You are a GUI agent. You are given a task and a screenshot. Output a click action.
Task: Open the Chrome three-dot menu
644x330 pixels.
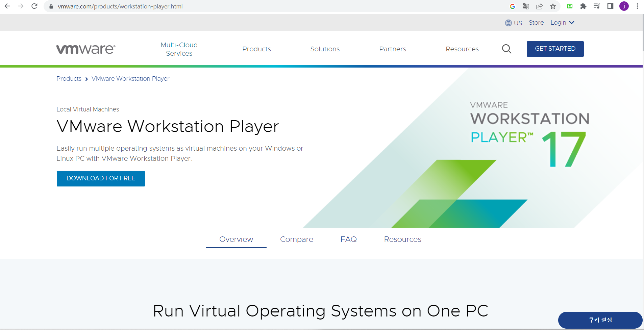637,6
